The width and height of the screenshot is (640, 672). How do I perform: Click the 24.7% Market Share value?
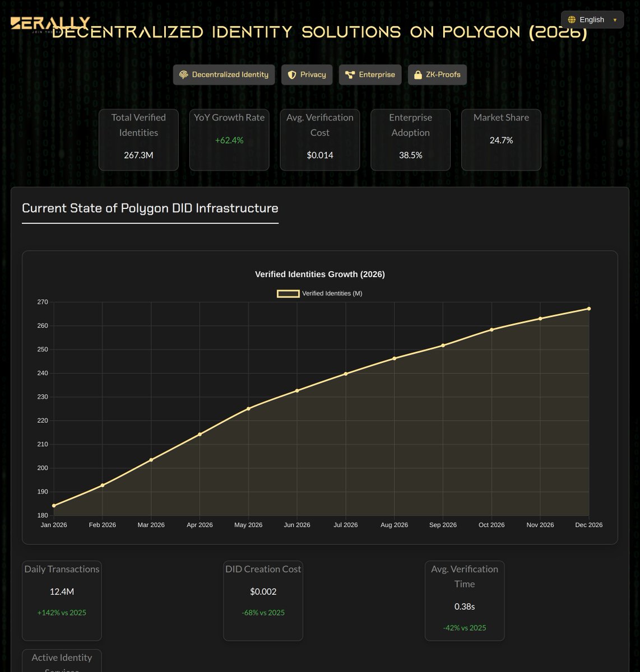tap(501, 140)
